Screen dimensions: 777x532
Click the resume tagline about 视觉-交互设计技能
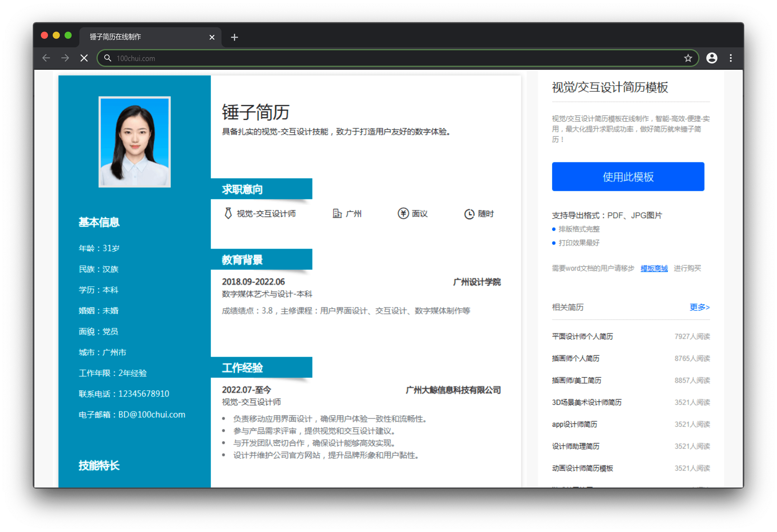tap(336, 132)
